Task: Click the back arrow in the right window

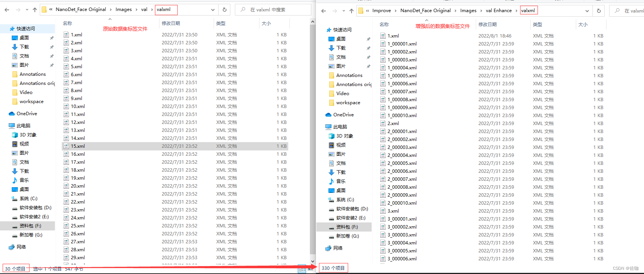Action: (324, 11)
